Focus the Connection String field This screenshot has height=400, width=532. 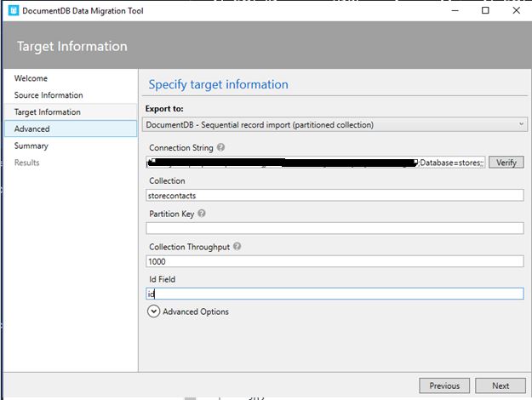(x=316, y=163)
